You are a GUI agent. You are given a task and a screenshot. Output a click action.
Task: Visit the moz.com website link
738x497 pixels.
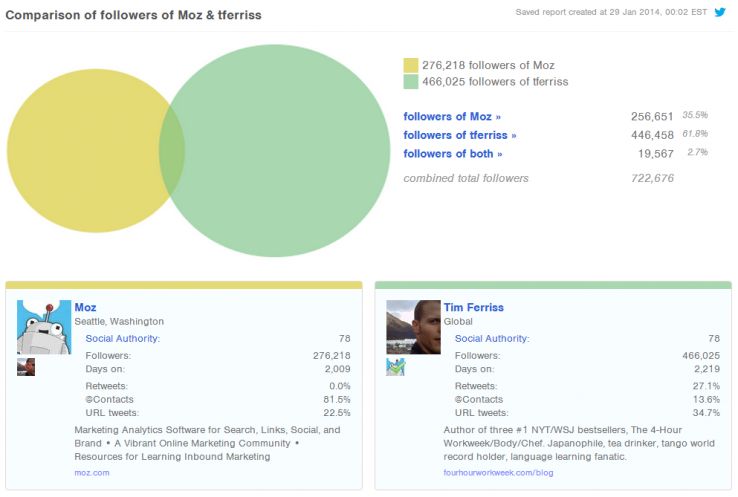(x=92, y=472)
